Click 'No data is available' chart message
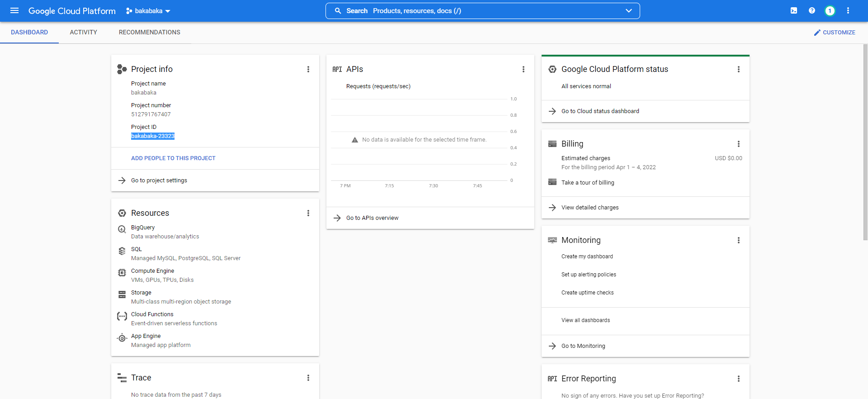Image resolution: width=868 pixels, height=399 pixels. pos(424,140)
